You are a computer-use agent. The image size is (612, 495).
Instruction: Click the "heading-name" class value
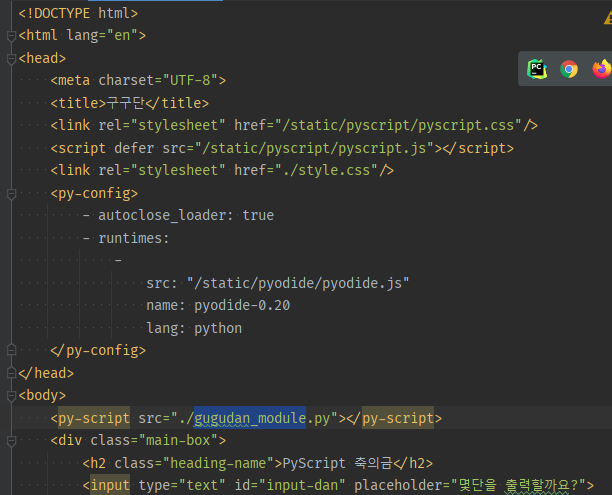coord(222,463)
